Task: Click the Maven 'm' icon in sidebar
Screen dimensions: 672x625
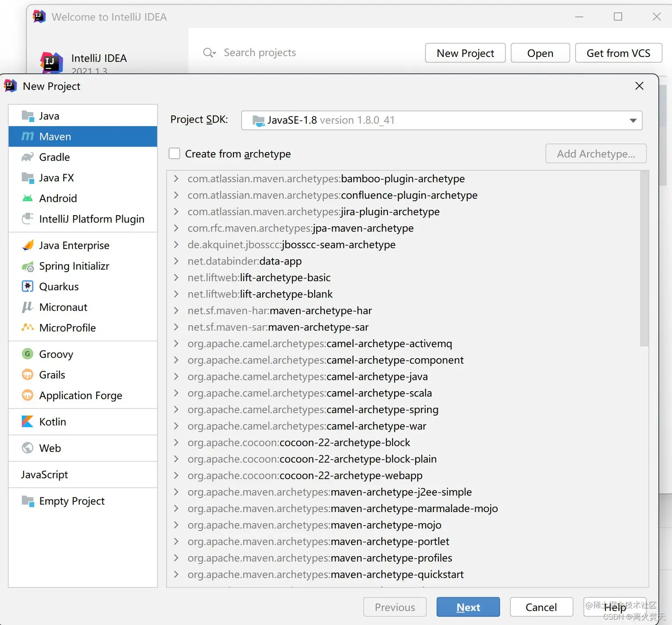Action: [x=28, y=136]
